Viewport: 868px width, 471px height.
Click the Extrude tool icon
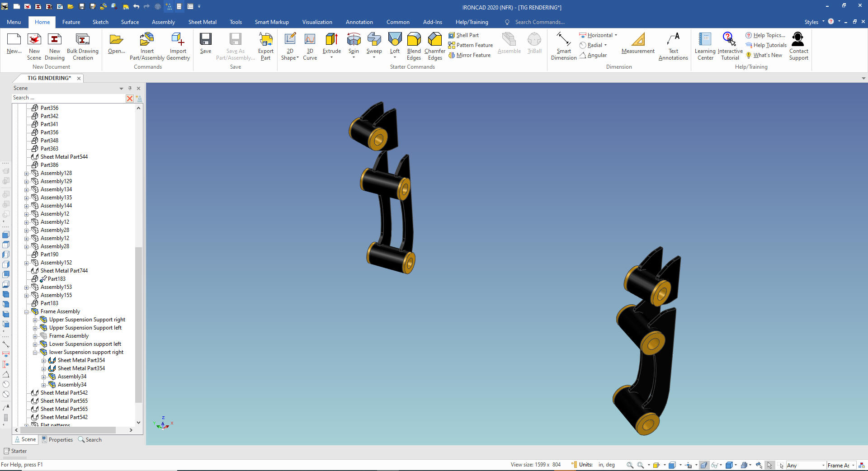[331, 40]
